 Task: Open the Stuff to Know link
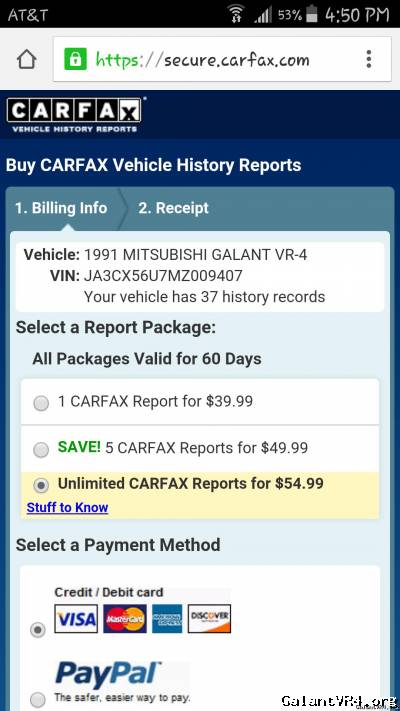[x=68, y=507]
